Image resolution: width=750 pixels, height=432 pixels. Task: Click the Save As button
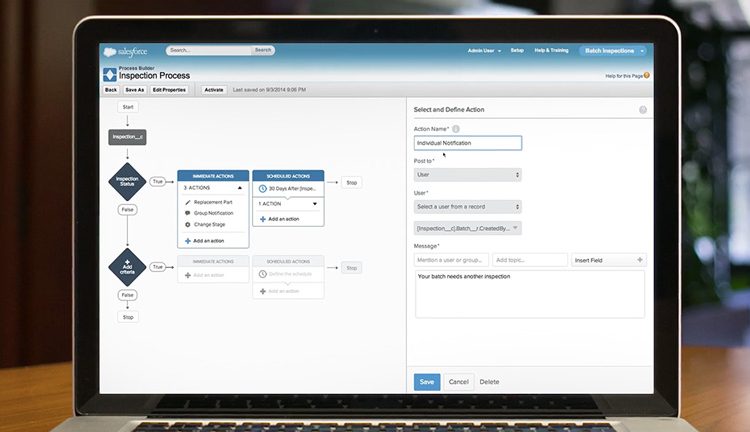point(134,90)
